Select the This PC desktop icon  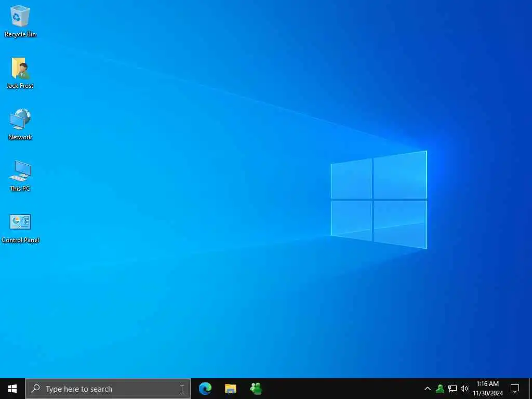coord(20,176)
